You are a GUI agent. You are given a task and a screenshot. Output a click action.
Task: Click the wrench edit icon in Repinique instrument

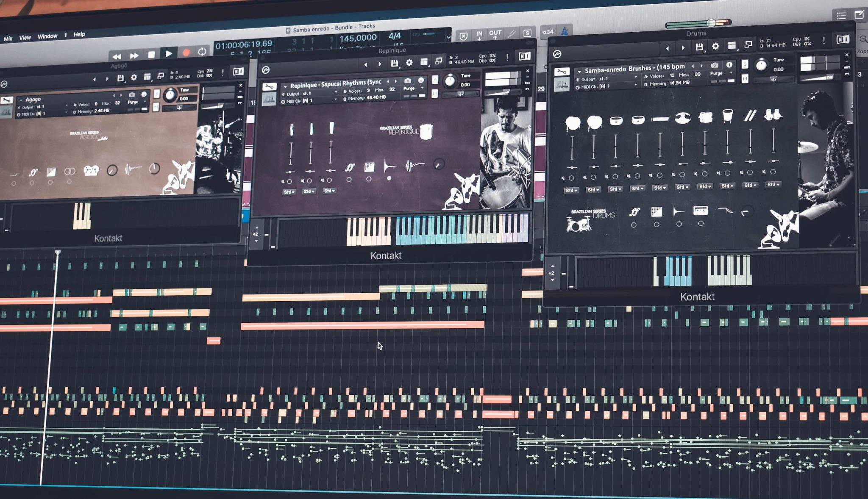tap(269, 87)
